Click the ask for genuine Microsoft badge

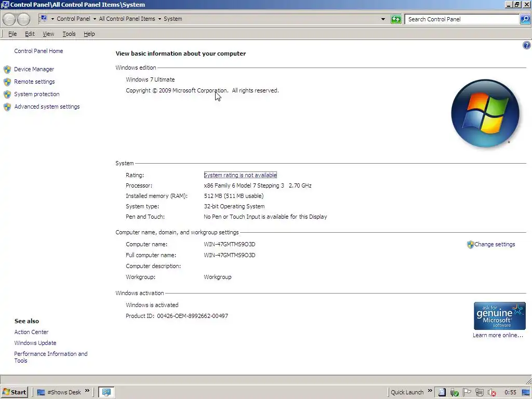click(499, 316)
